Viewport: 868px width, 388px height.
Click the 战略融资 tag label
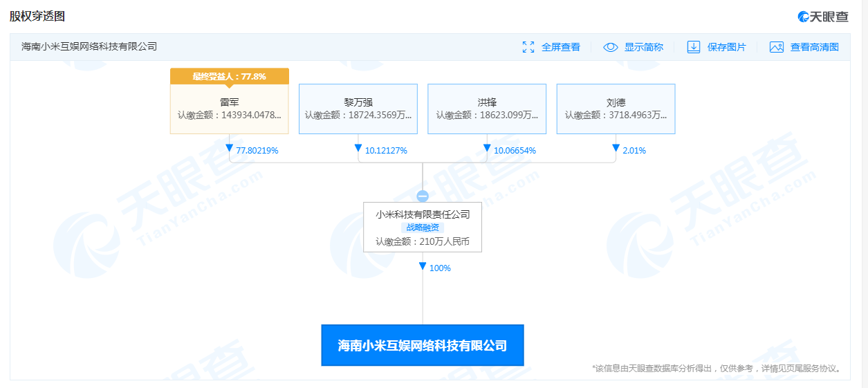[x=423, y=228]
